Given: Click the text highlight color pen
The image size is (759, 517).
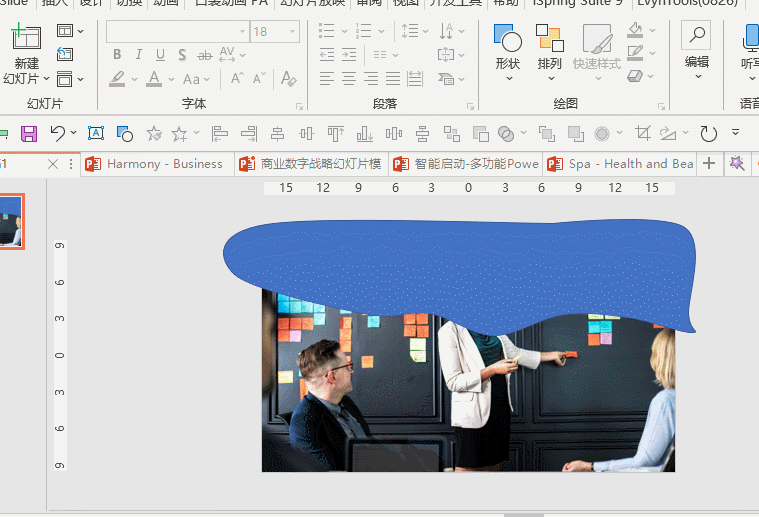Looking at the screenshot, I should (117, 78).
